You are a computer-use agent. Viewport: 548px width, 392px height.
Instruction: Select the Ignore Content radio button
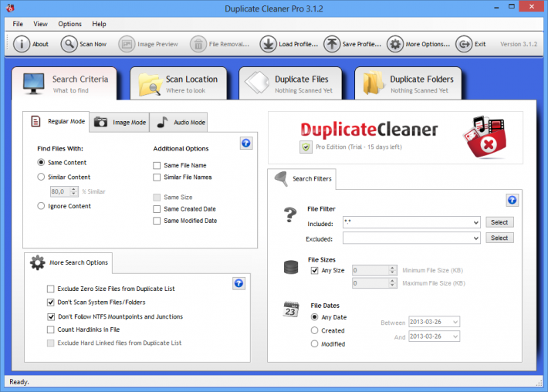[41, 206]
